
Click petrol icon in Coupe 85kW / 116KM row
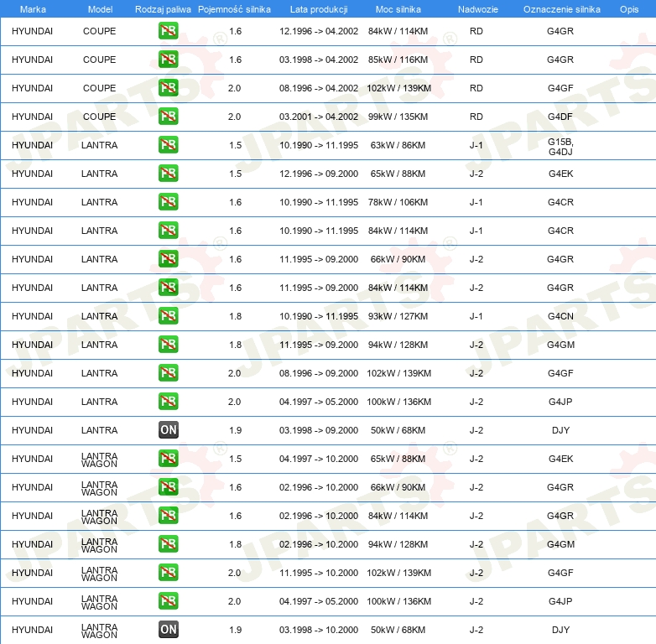[168, 60]
